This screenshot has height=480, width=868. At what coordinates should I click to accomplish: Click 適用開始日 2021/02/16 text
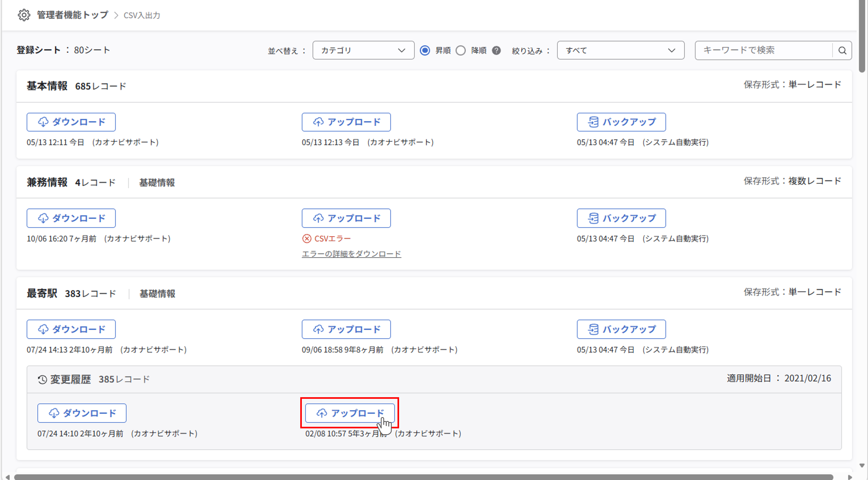coord(779,378)
